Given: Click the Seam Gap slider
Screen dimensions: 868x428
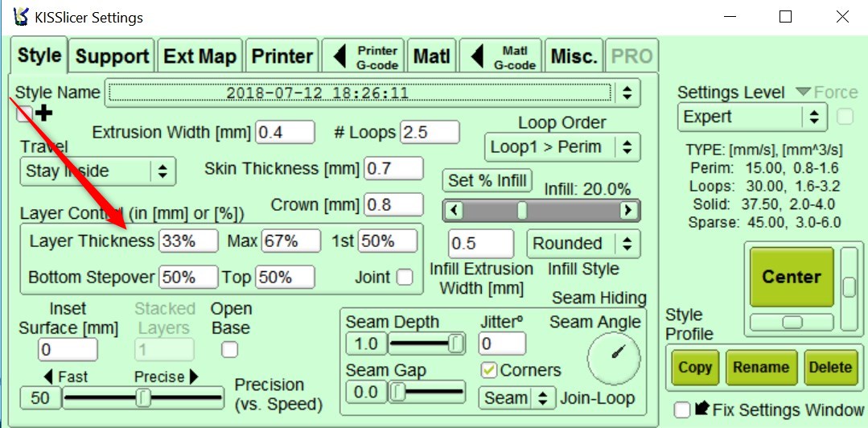Looking at the screenshot, I should 426,393.
